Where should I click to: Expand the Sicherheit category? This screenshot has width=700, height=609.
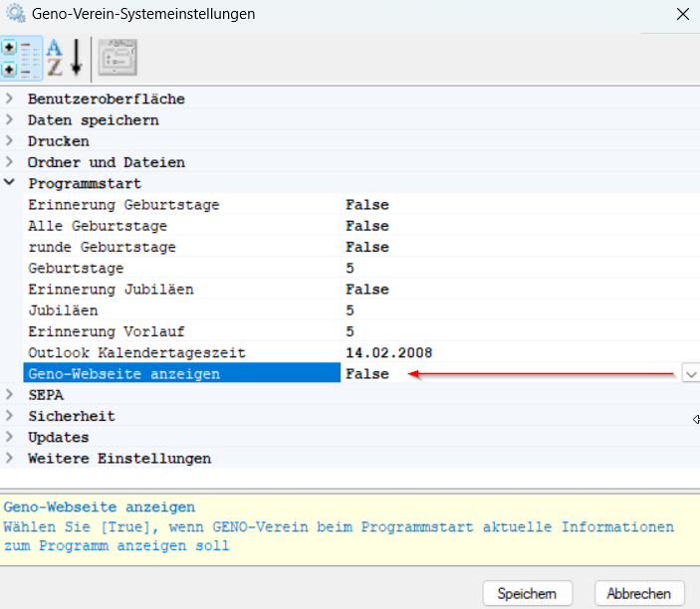pos(9,415)
